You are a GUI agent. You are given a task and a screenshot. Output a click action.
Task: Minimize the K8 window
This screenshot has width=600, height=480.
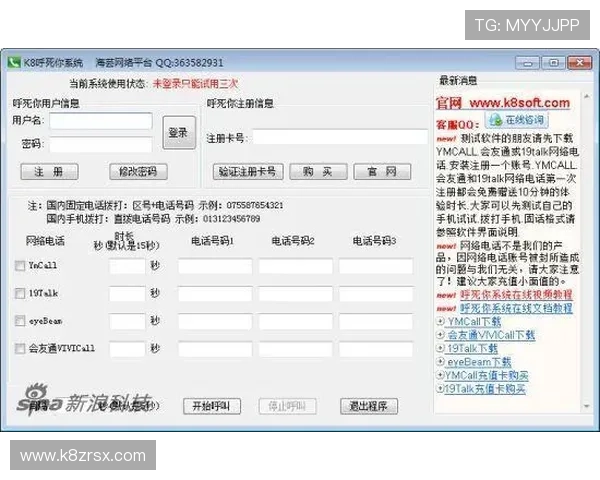527,63
